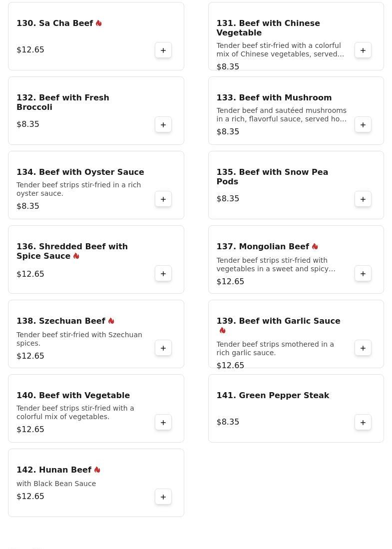Add Beef with Vegetable to cart
Viewport: 392px width, 549px height.
click(163, 423)
